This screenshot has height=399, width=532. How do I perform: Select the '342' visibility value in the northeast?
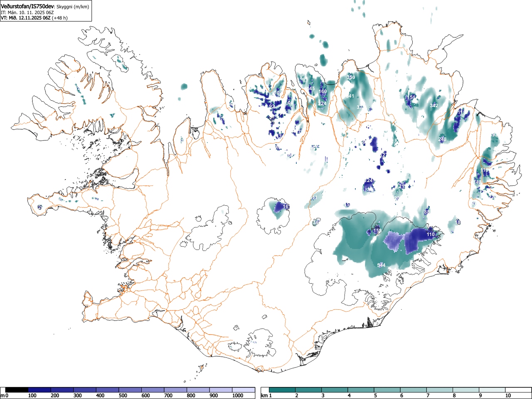(434, 106)
